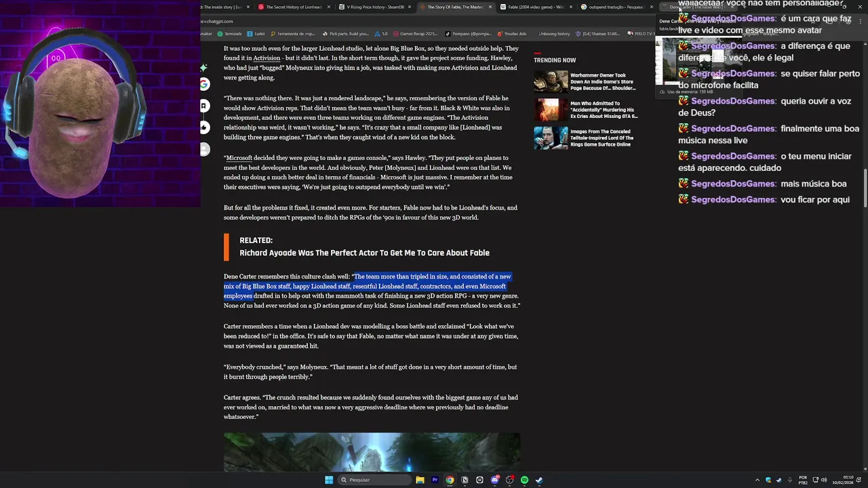Open the Lurkit bookmark
This screenshot has height=488, width=868.
click(256, 33)
